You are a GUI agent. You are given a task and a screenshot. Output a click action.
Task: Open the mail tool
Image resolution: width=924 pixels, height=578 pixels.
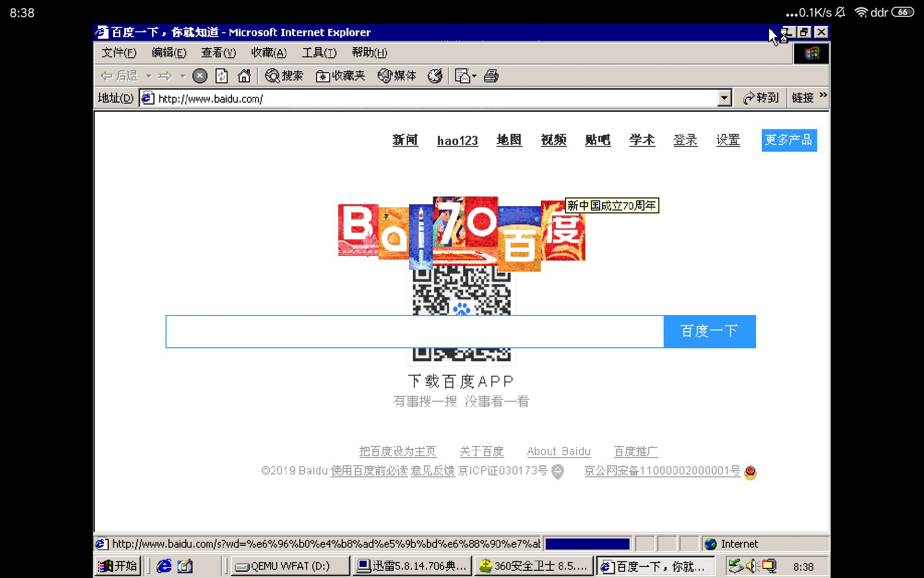(x=462, y=76)
